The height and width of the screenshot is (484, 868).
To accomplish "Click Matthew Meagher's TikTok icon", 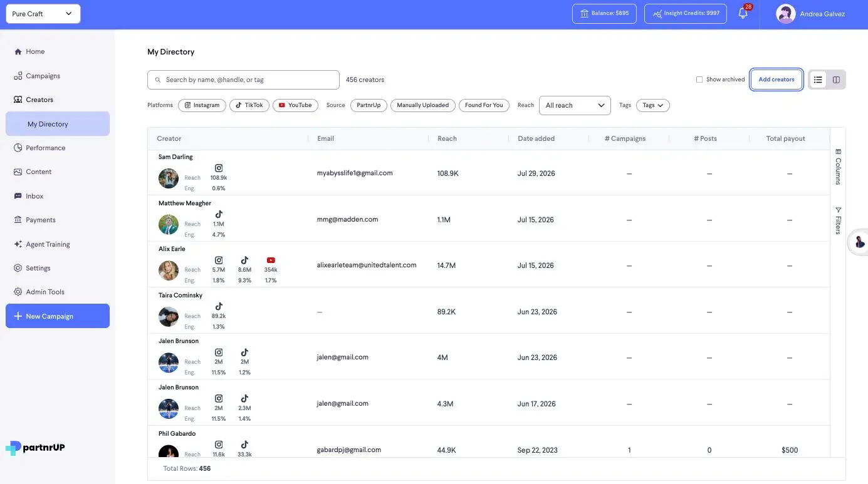I will (219, 214).
